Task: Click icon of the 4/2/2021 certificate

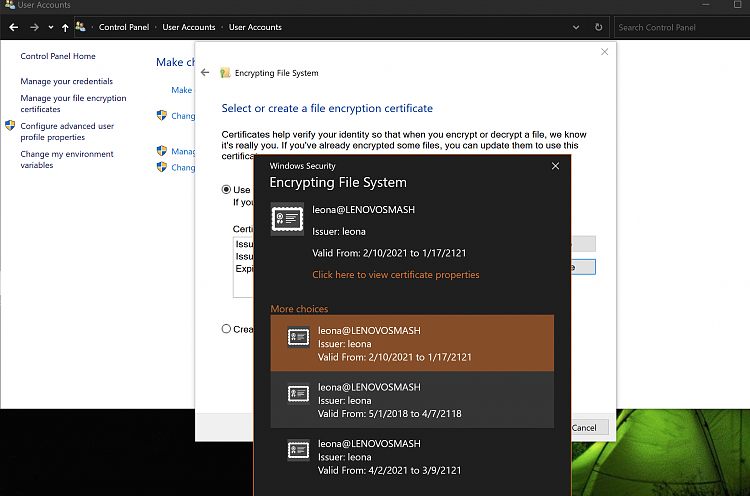Action: [x=298, y=450]
